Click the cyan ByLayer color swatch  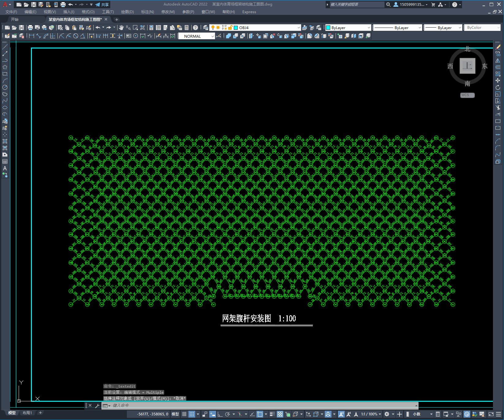click(328, 28)
